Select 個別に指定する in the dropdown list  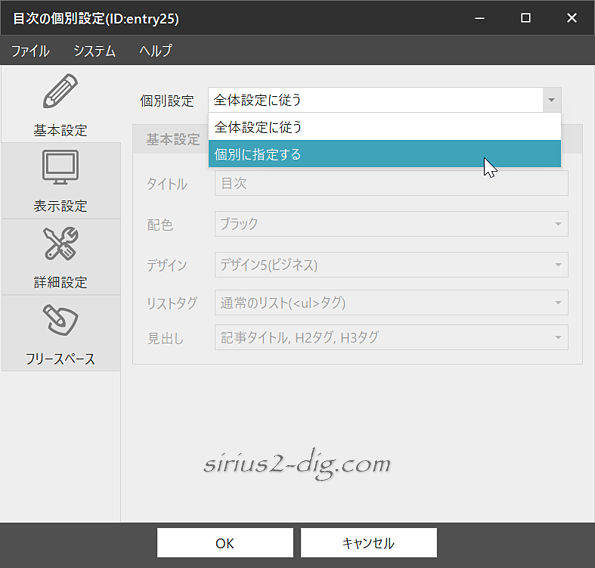click(384, 154)
